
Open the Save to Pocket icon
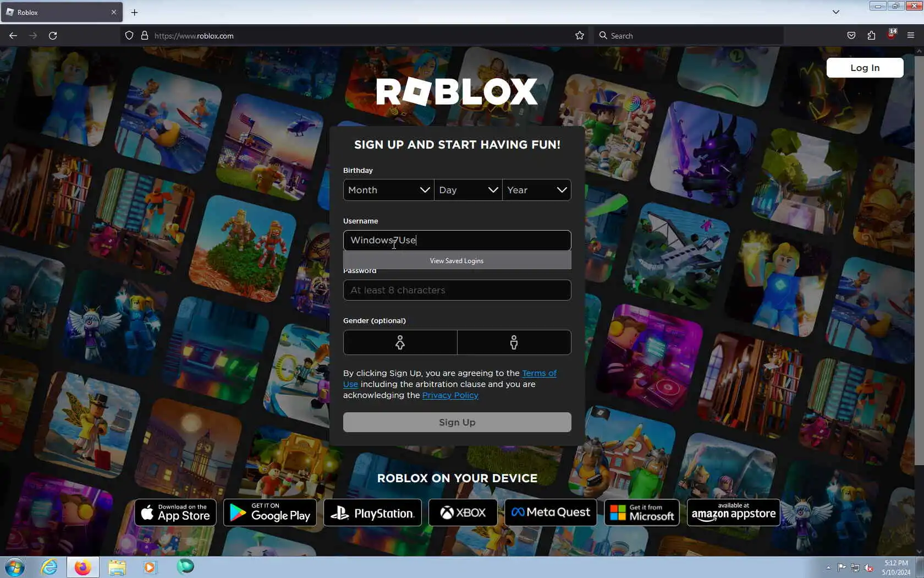pyautogui.click(x=851, y=36)
